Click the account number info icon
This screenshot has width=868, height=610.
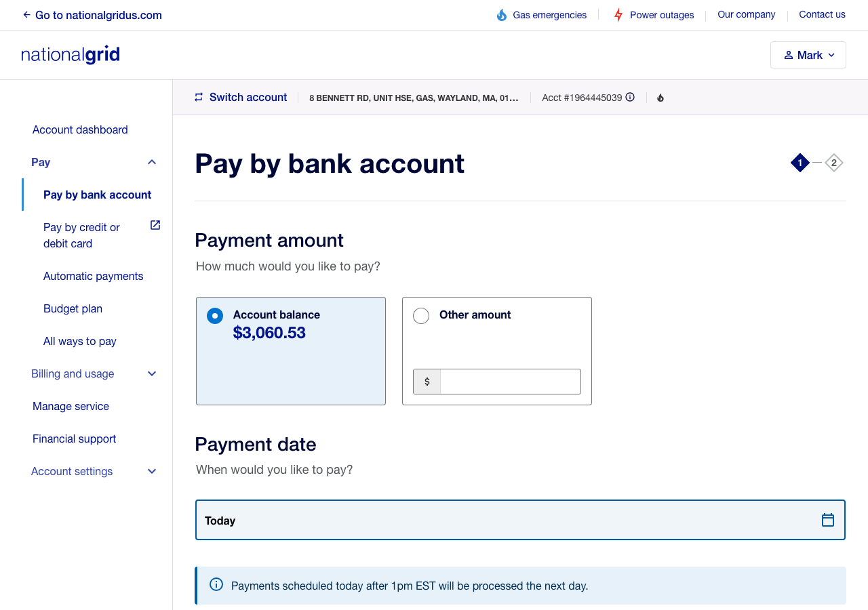point(630,97)
